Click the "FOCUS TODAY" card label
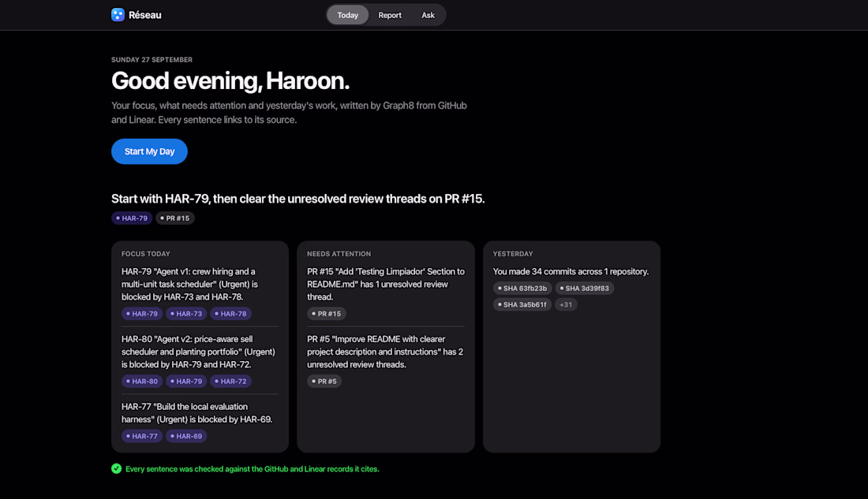This screenshot has width=868, height=499. point(146,254)
